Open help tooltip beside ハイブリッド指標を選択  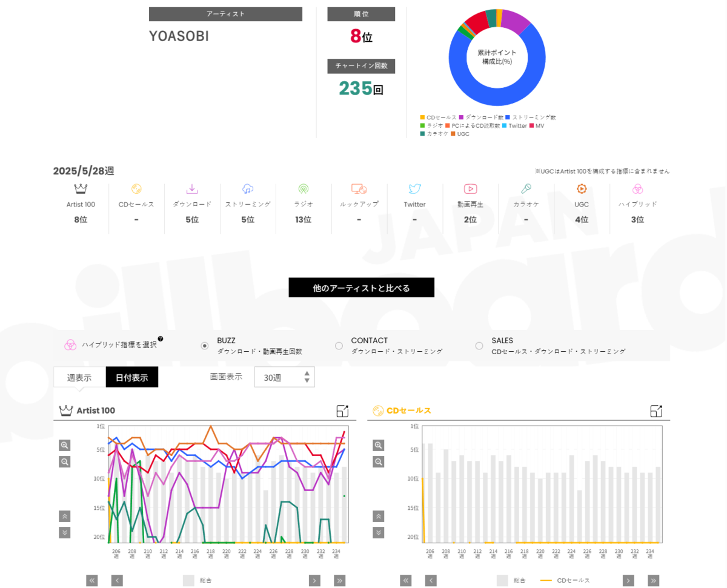point(161,339)
